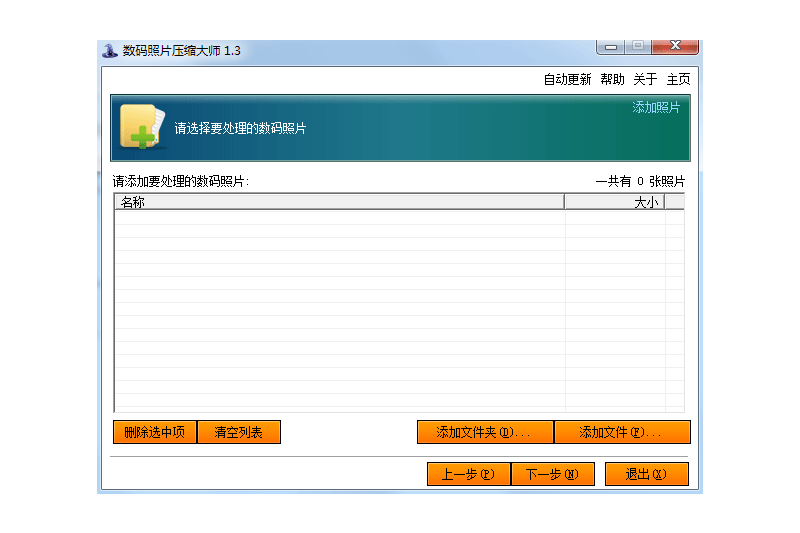The image size is (800, 533).
Task: Click the folder-plus icon in the banner
Action: [x=138, y=127]
